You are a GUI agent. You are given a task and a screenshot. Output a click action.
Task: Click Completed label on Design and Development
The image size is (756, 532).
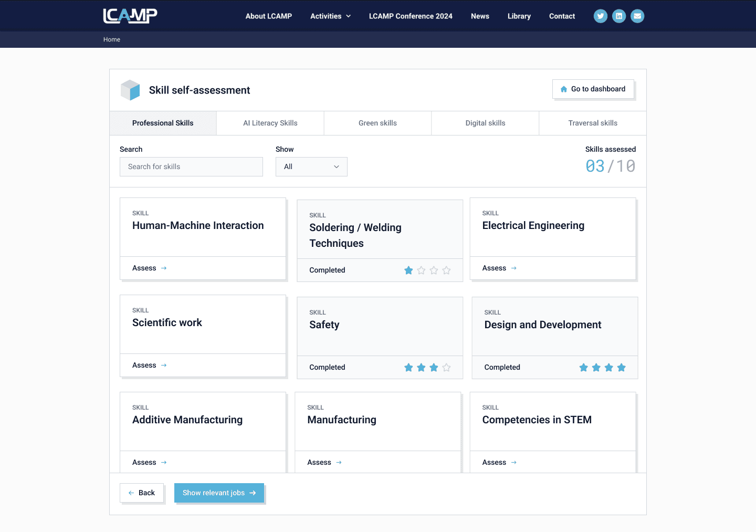(x=502, y=367)
